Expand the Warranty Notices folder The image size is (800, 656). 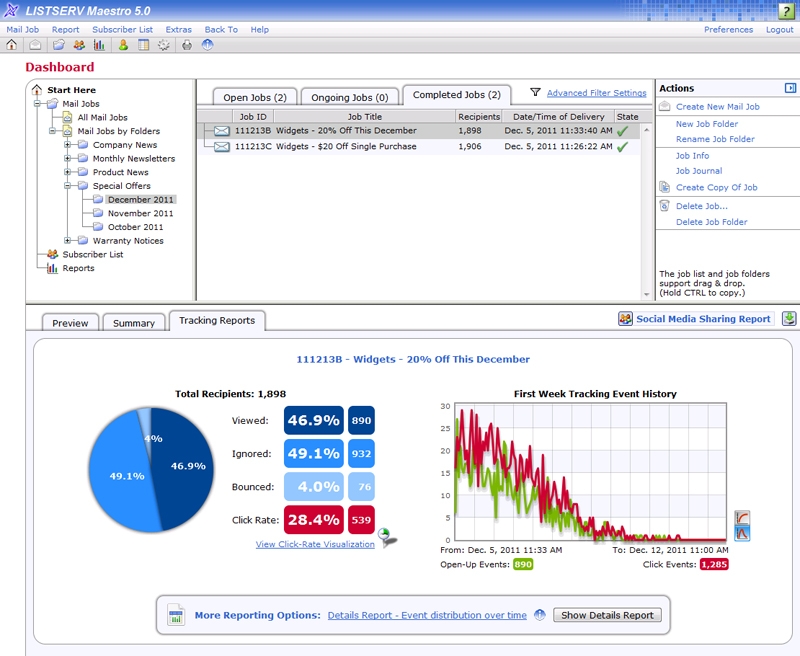(x=67, y=240)
